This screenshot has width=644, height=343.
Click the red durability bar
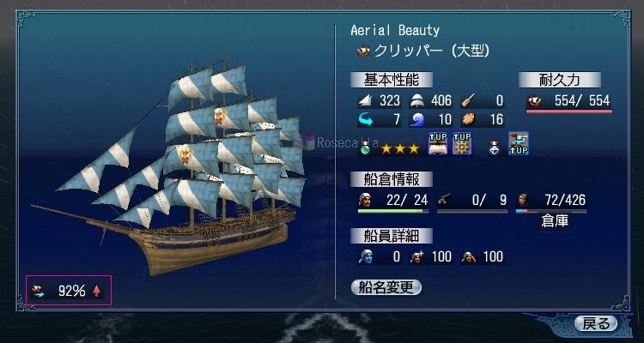point(569,111)
